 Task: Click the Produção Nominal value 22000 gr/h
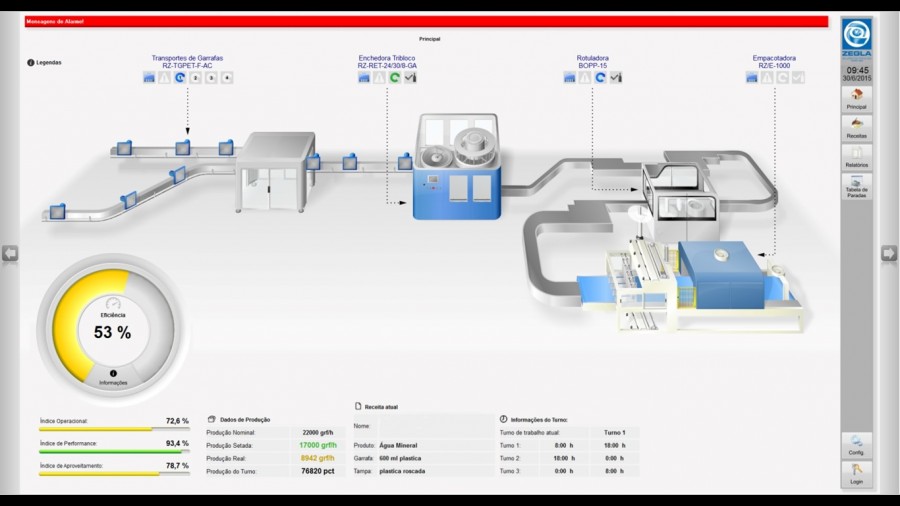pyautogui.click(x=318, y=433)
